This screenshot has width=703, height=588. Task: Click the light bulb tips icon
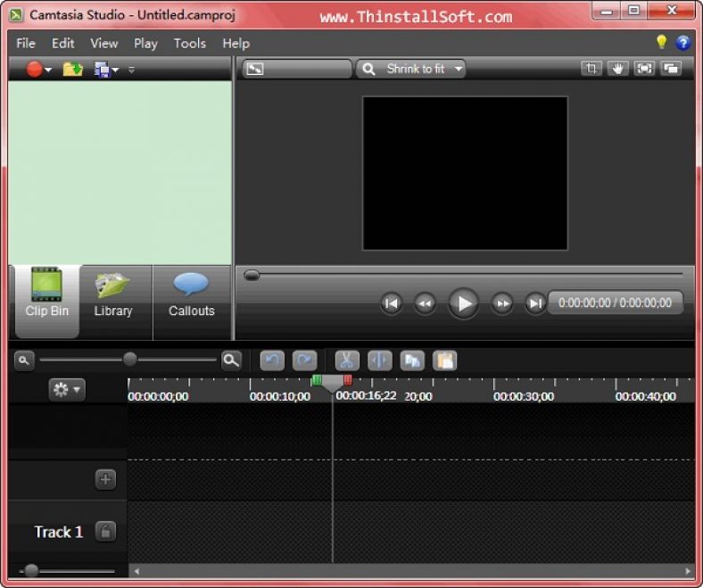(x=661, y=42)
